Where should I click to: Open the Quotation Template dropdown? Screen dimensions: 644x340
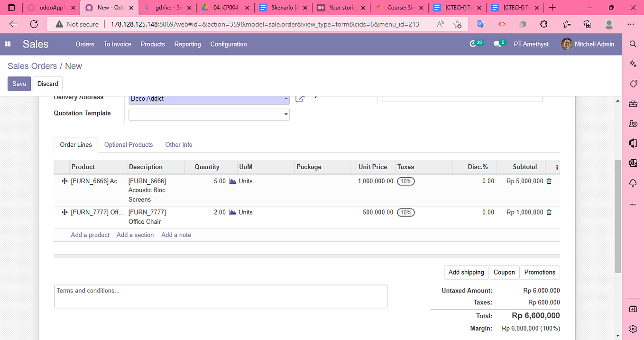pos(285,114)
